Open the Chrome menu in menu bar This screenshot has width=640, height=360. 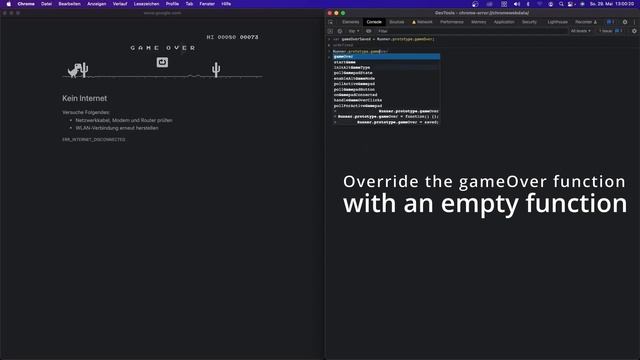click(x=26, y=4)
